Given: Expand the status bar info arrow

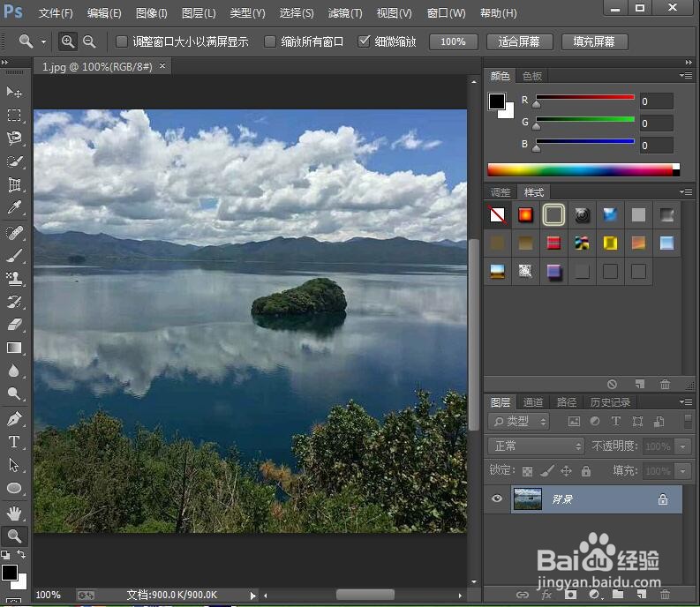Looking at the screenshot, I should click(x=252, y=596).
